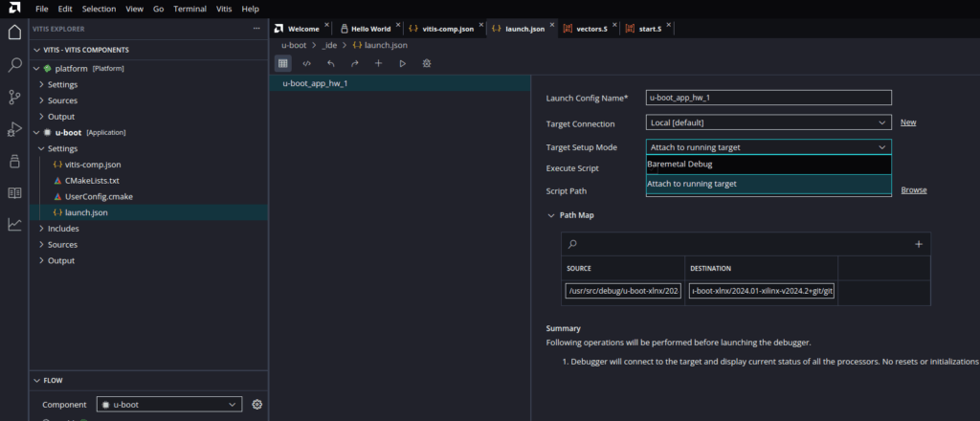The image size is (980, 421).
Task: Open the book-shaped examples icon in activity bar
Action: tap(14, 193)
